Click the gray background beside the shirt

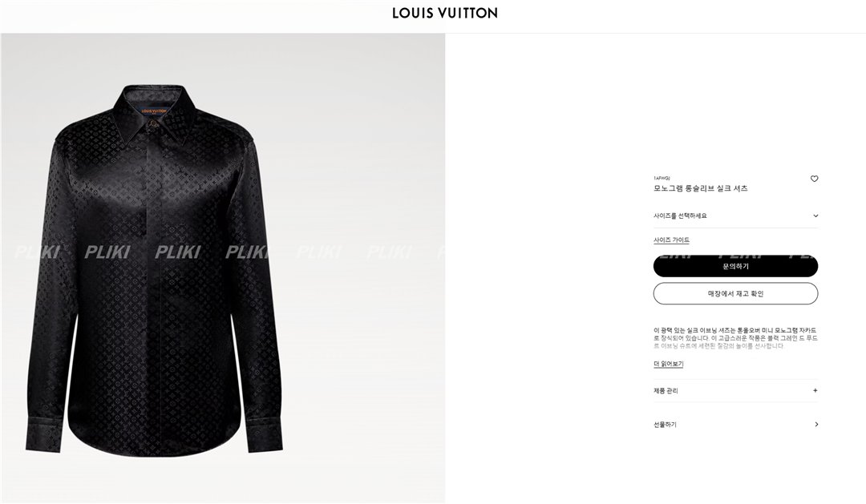tap(365, 166)
